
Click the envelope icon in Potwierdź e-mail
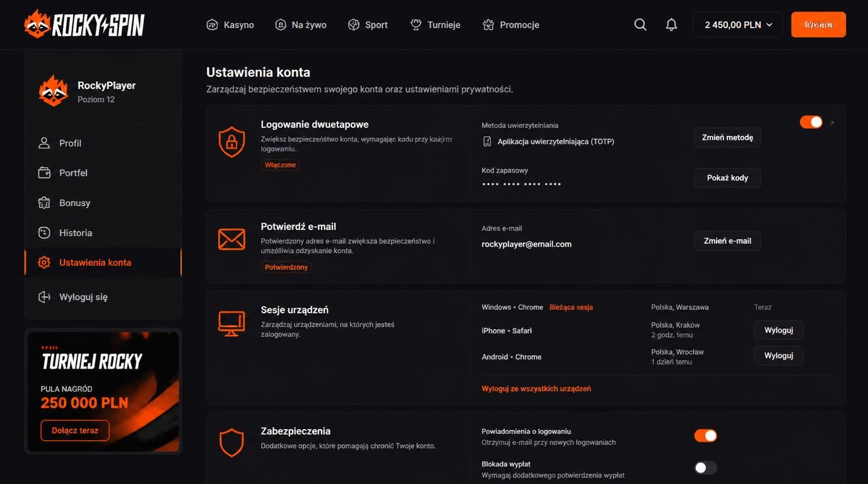coord(232,239)
